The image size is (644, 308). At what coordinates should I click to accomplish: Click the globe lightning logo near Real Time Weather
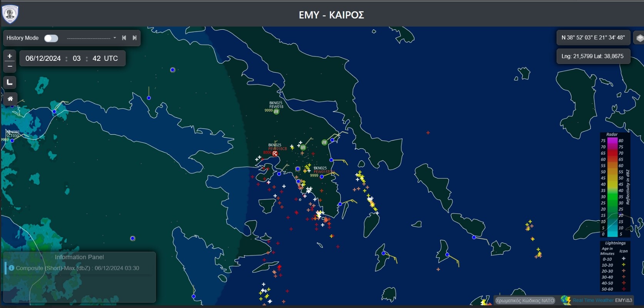click(x=566, y=300)
